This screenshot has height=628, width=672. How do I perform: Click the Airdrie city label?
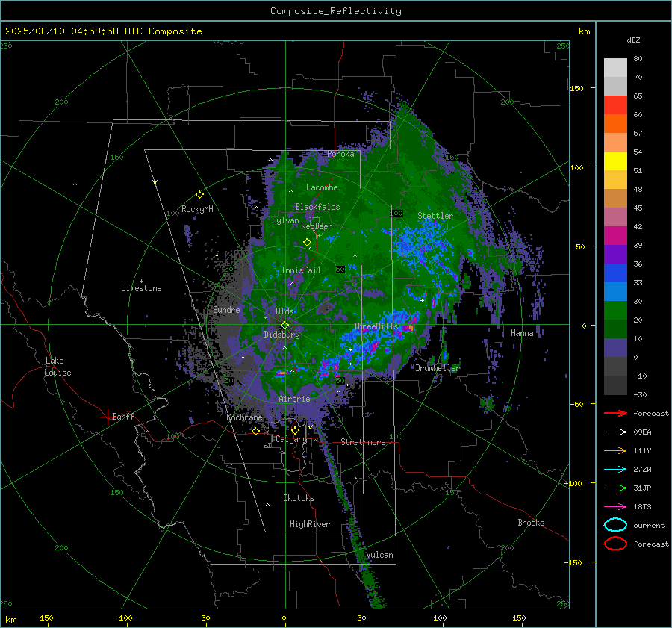[294, 399]
